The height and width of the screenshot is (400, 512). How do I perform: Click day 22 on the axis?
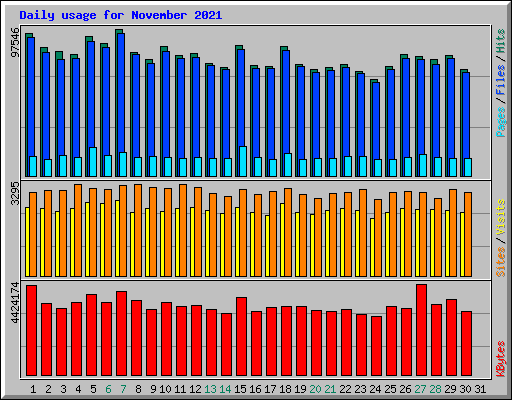[x=345, y=389]
